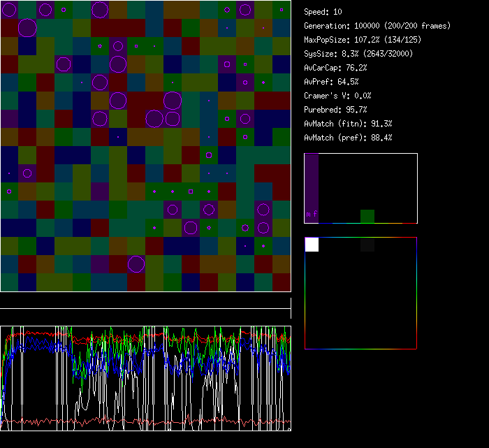The image size is (489, 448).
Task: Select the "AvMatch (pref)" readout
Action: pos(348,138)
